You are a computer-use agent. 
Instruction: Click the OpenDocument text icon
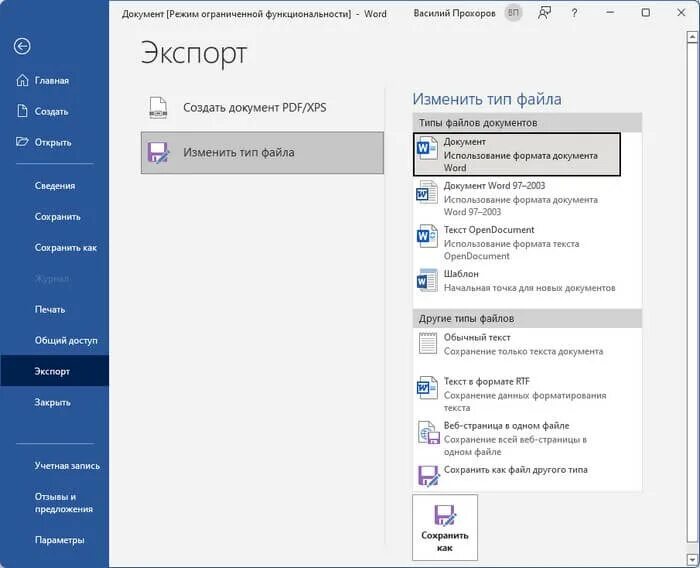(427, 236)
